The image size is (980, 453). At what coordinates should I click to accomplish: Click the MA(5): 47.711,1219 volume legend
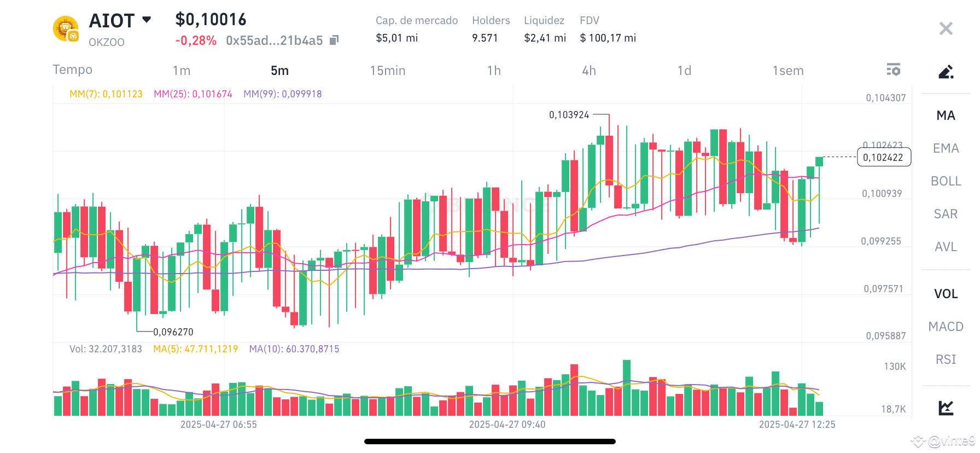click(196, 349)
